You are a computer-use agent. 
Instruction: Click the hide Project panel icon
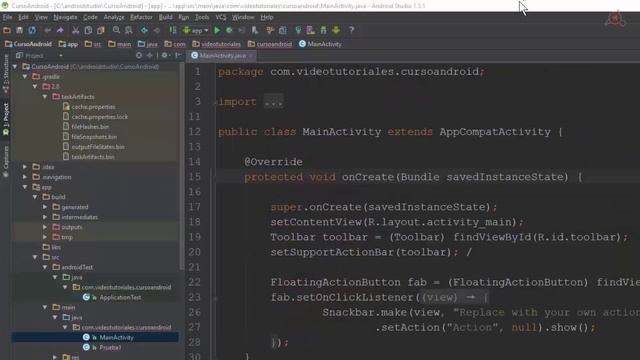[x=178, y=55]
